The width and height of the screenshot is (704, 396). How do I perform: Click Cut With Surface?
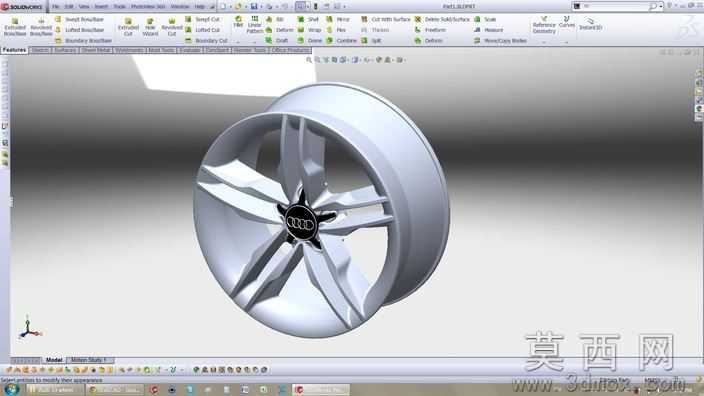click(386, 19)
